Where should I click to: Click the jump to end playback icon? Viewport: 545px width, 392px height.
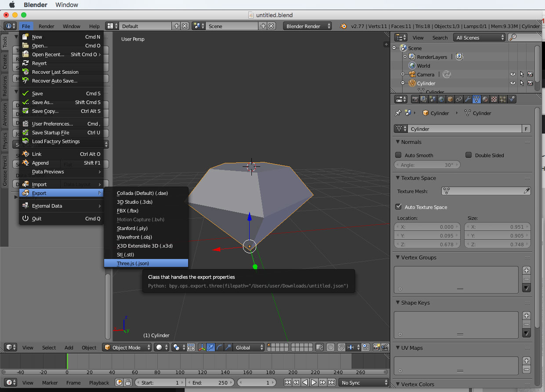pos(332,382)
